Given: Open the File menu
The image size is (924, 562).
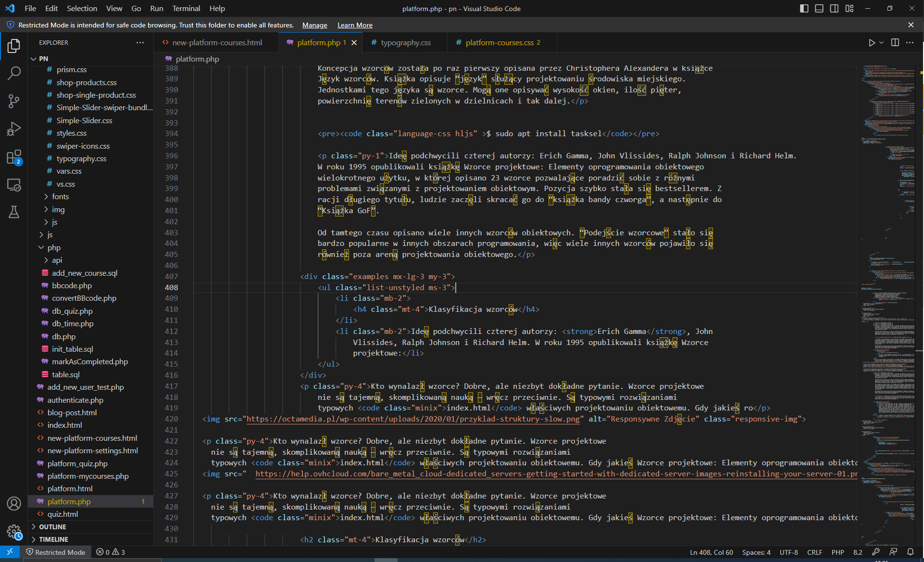Looking at the screenshot, I should [x=30, y=9].
